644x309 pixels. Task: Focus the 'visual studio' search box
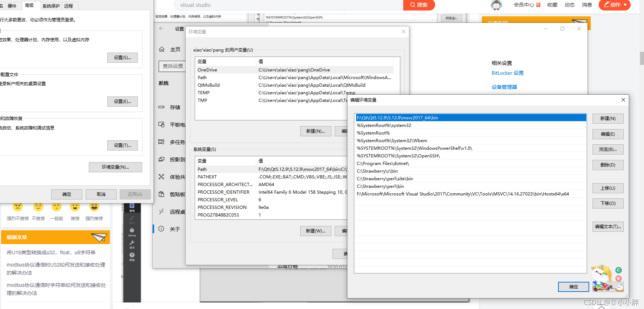click(289, 5)
